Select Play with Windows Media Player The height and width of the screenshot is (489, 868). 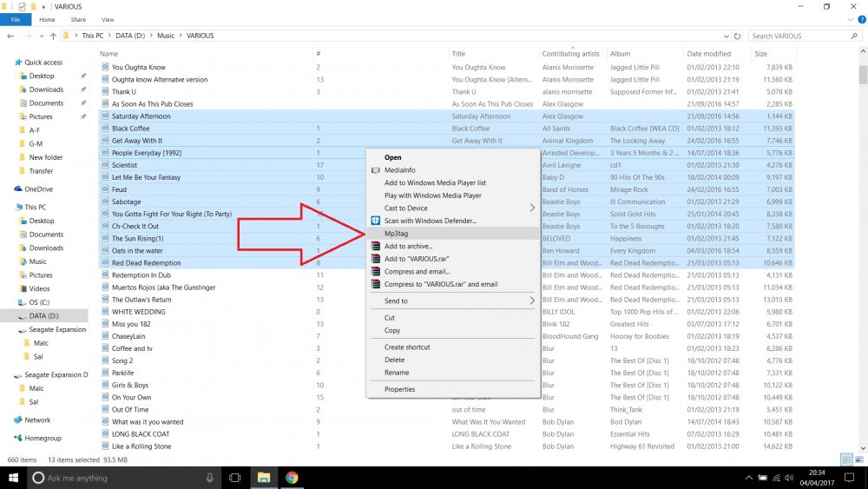click(x=452, y=195)
